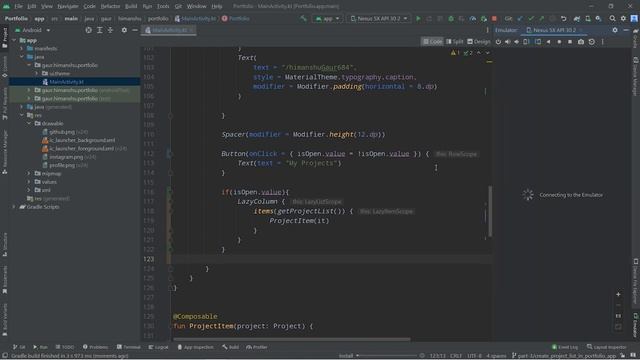
Task: Hide the Project panel with minus icon
Action: (135, 30)
